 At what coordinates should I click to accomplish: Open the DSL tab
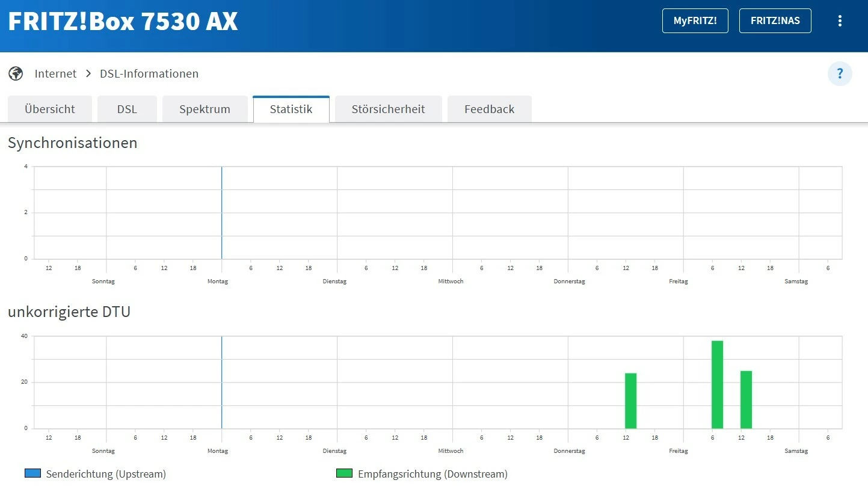[x=127, y=109]
